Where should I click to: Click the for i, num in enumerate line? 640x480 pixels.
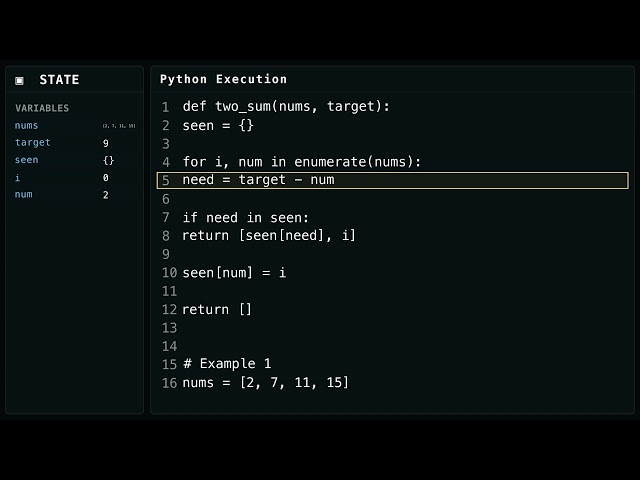pyautogui.click(x=302, y=162)
